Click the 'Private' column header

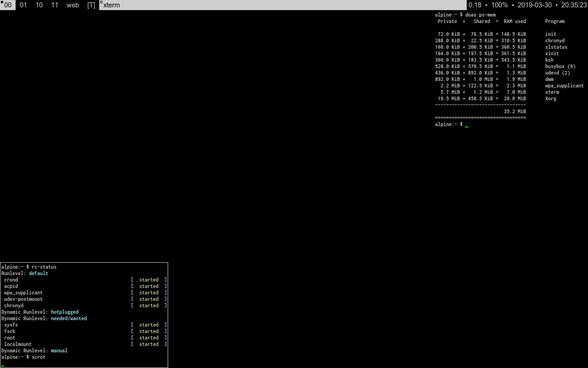click(447, 21)
